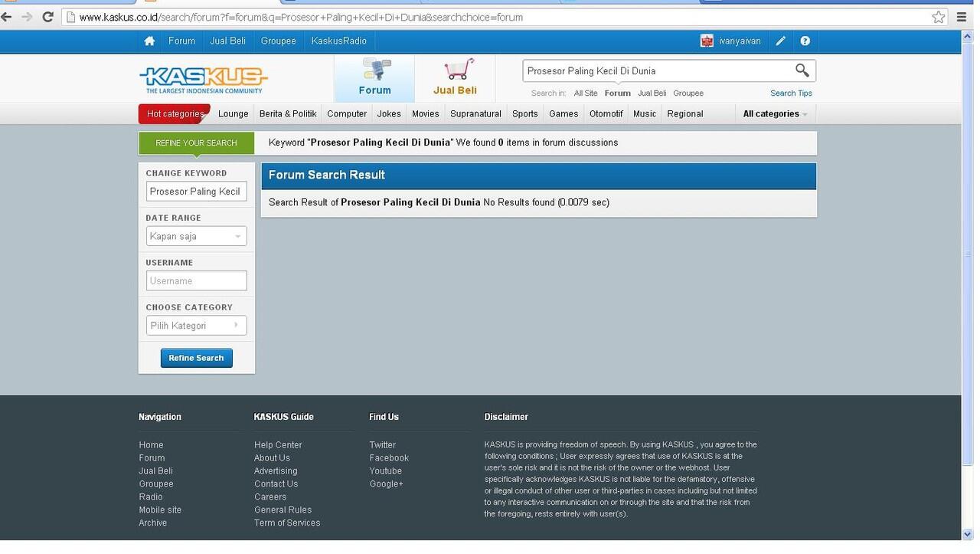
Task: Click the page scrollbar down arrow
Action: click(x=968, y=534)
